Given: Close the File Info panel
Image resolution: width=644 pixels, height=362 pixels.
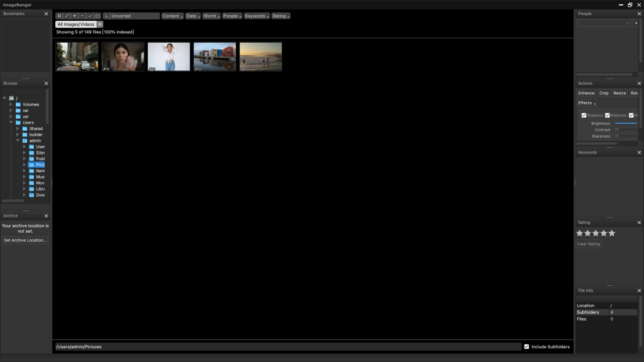Looking at the screenshot, I should (x=639, y=290).
